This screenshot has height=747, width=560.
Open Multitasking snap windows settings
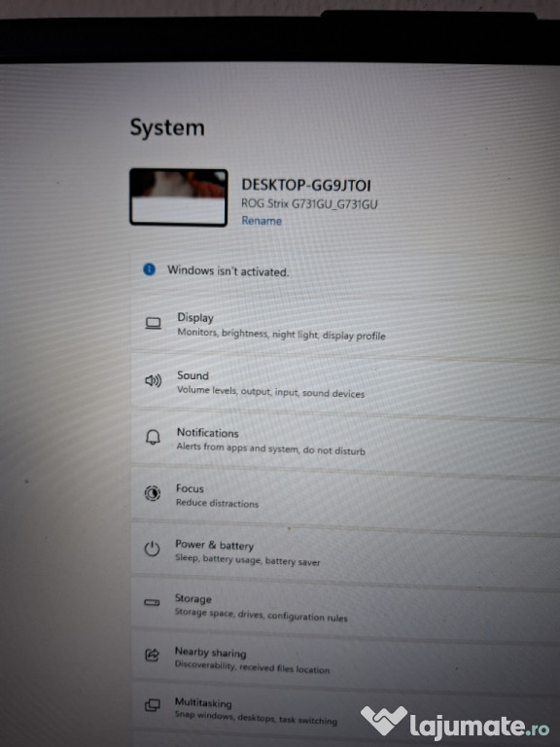tap(345, 710)
